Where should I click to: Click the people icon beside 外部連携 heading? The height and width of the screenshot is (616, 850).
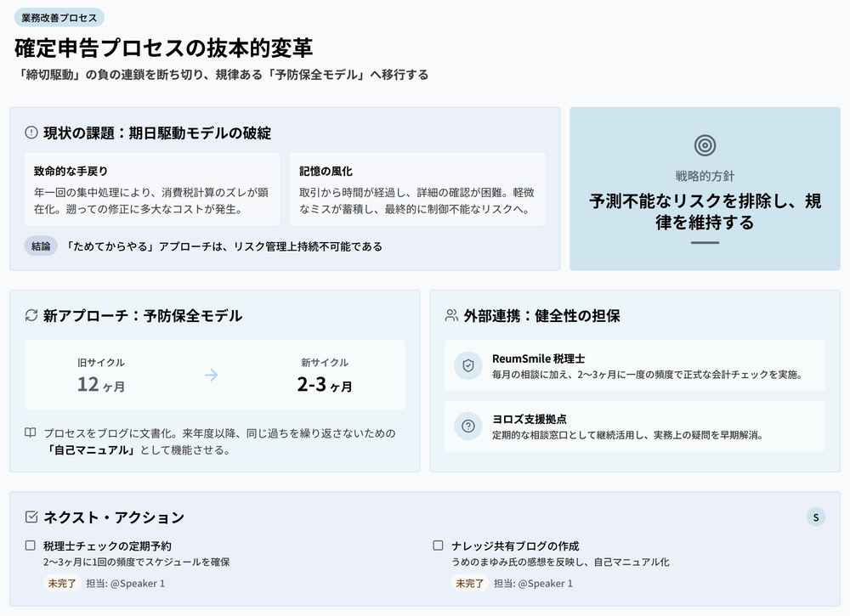[x=451, y=315]
